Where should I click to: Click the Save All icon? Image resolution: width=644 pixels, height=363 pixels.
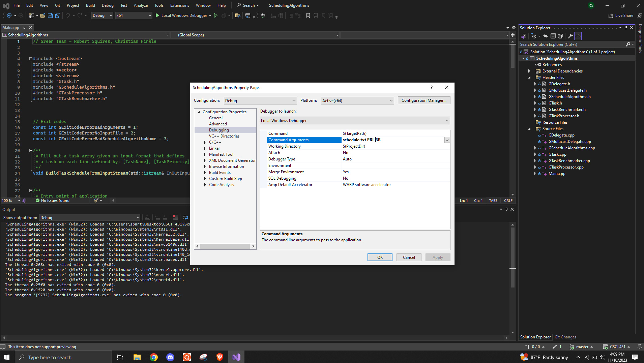point(58,16)
